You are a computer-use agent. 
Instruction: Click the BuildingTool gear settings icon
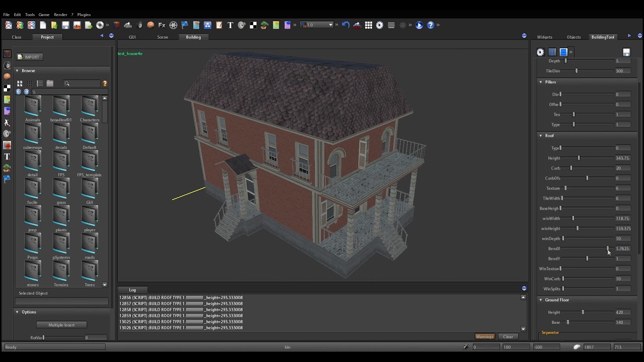coord(540,52)
